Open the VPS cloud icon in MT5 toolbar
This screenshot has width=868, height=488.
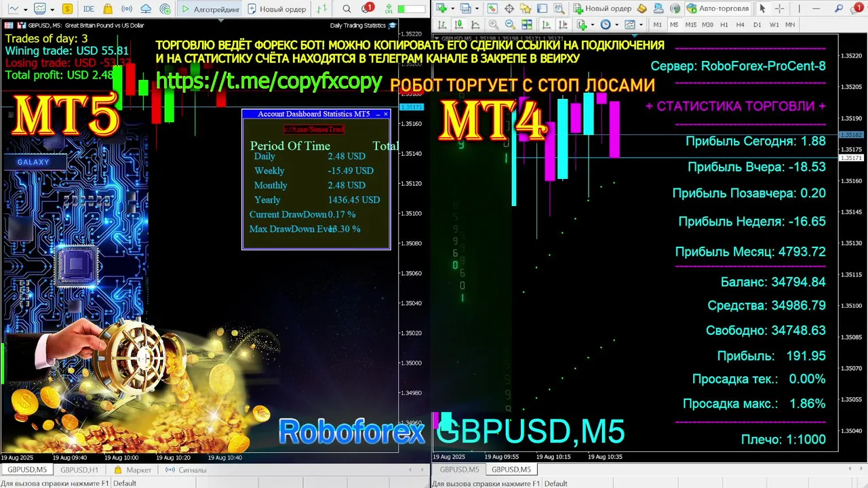pyautogui.click(x=146, y=9)
